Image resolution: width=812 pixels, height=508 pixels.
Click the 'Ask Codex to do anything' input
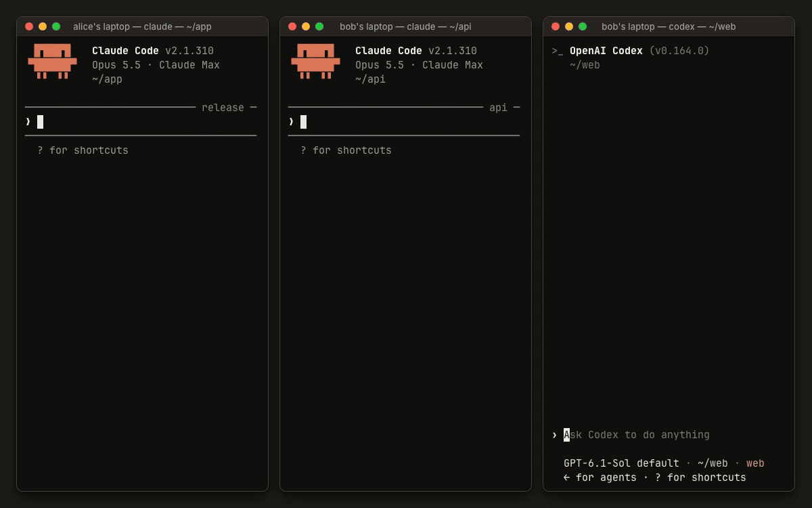click(637, 435)
